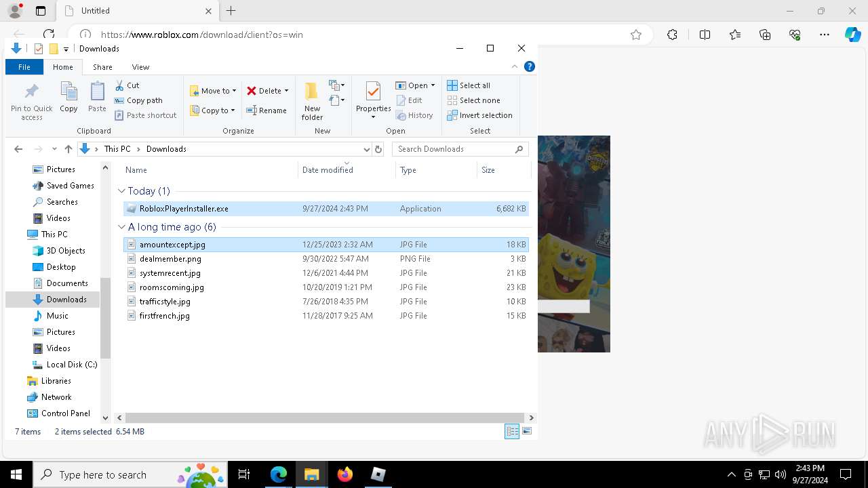Open address bar history dropdown
Viewport: 868px width, 488px height.
[x=367, y=149]
